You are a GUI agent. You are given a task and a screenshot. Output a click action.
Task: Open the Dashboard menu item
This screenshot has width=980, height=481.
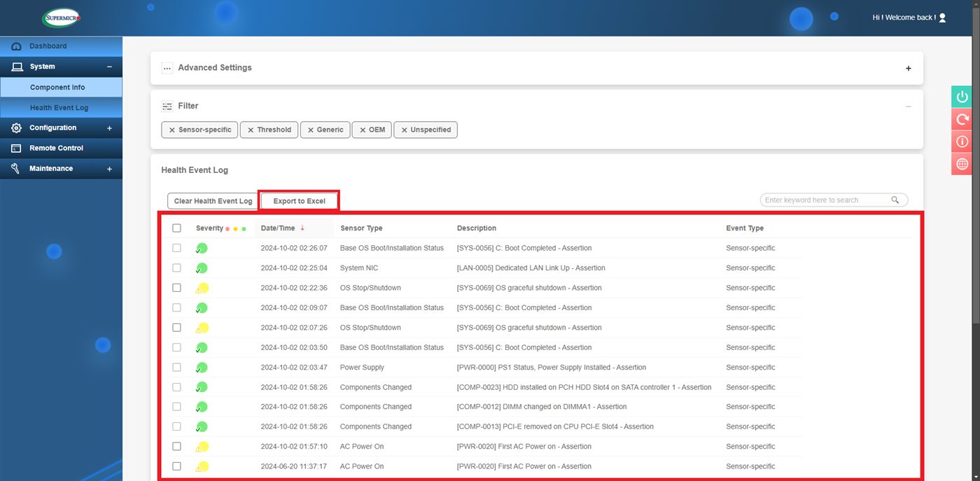(61, 46)
